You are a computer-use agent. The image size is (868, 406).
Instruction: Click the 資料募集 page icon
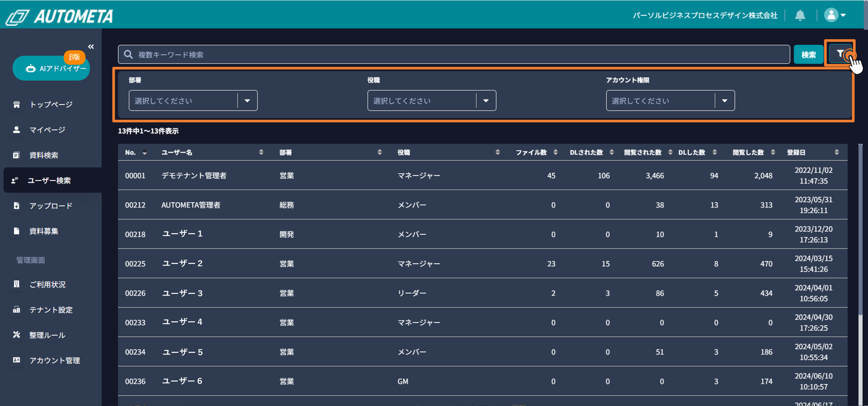click(17, 231)
